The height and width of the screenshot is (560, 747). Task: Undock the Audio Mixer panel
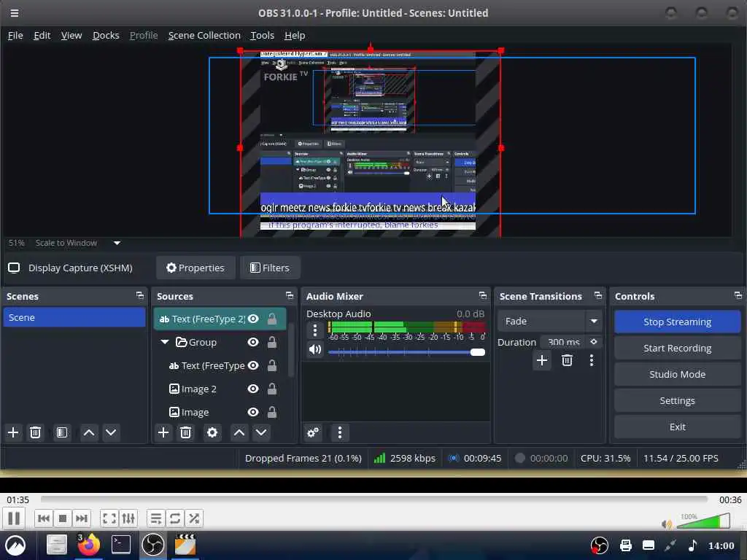point(483,296)
